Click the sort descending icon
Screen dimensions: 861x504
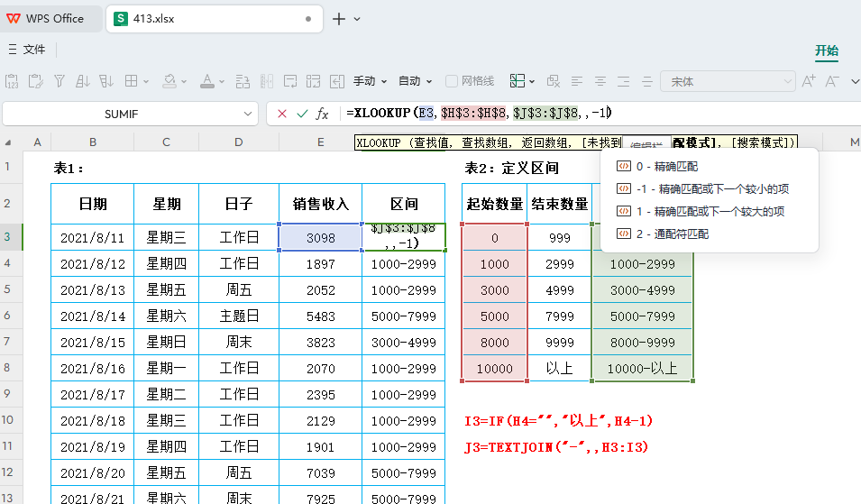pyautogui.click(x=106, y=81)
